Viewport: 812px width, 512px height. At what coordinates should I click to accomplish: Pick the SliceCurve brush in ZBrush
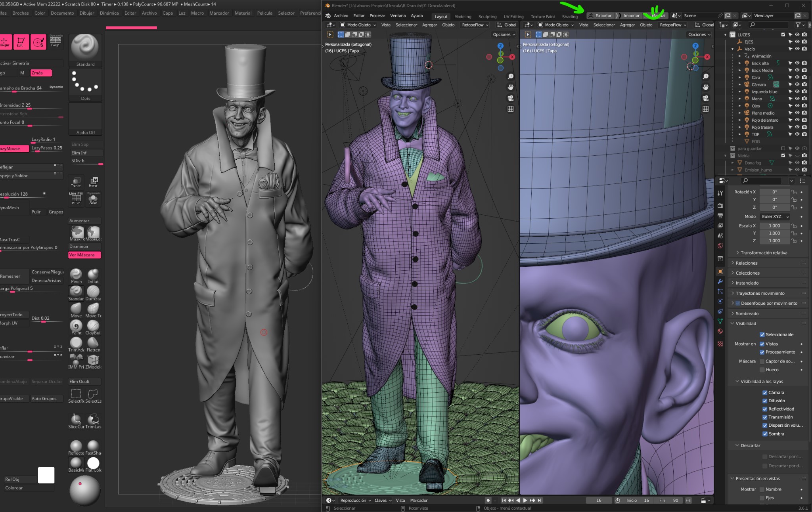tap(76, 421)
